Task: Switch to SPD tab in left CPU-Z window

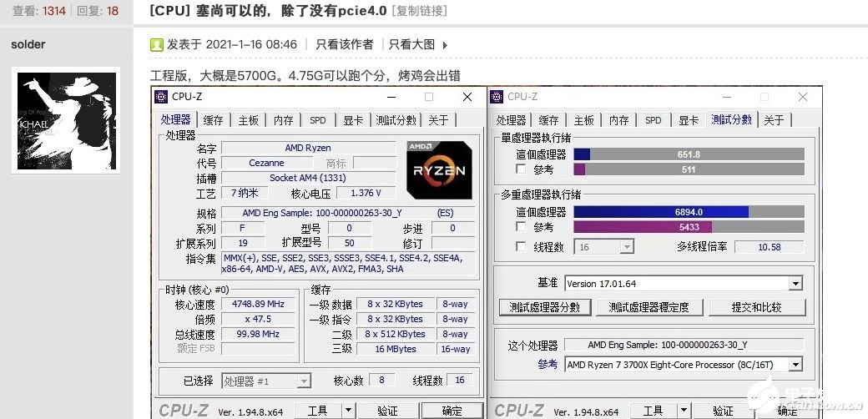Action: pos(318,120)
